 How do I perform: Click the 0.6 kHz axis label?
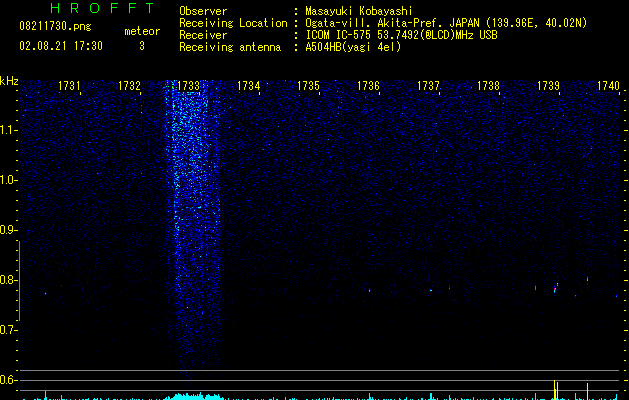8,380
